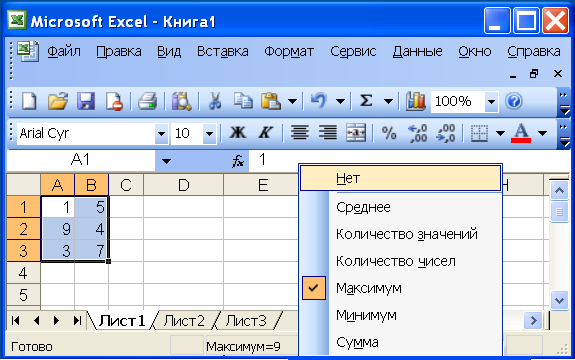Expand the Borders style dropdown arrow
Viewport: 575px width, 360px height.
click(x=500, y=133)
